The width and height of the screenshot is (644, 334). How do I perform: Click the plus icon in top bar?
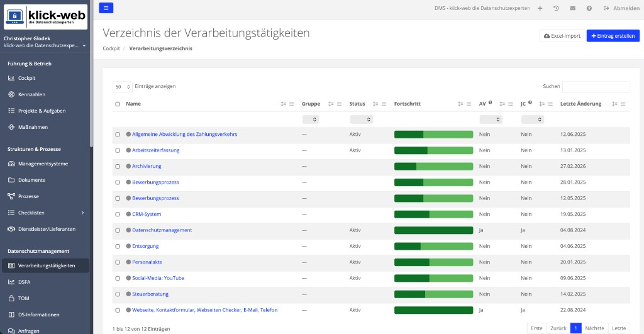[540, 8]
